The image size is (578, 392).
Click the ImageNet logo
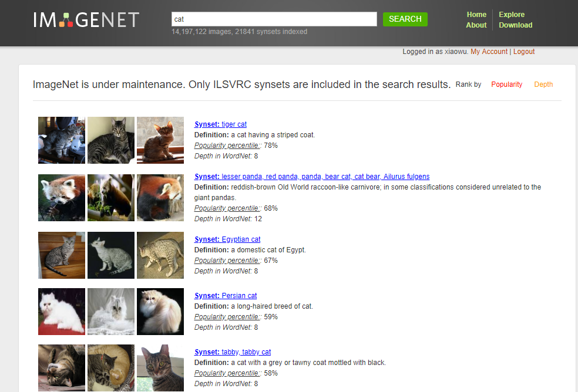click(86, 20)
